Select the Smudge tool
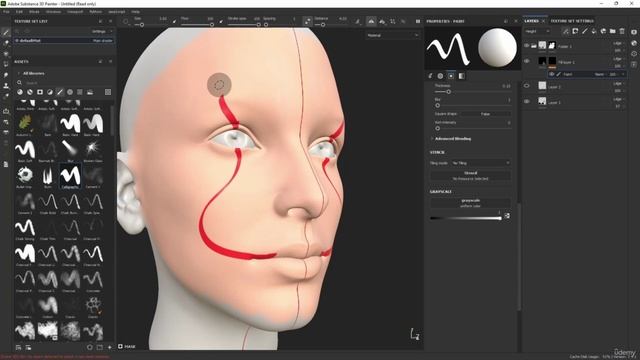Image resolution: width=640 pixels, height=360 pixels. 6,75
